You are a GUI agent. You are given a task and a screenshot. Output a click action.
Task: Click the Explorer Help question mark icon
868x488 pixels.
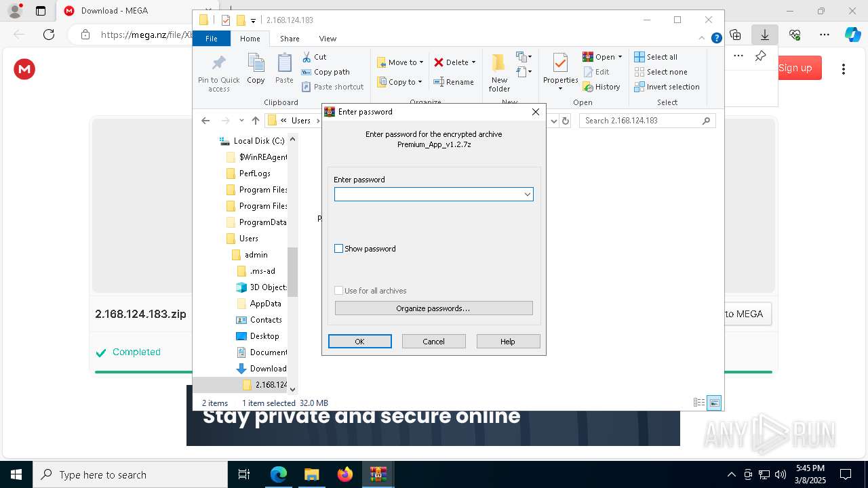[716, 39]
